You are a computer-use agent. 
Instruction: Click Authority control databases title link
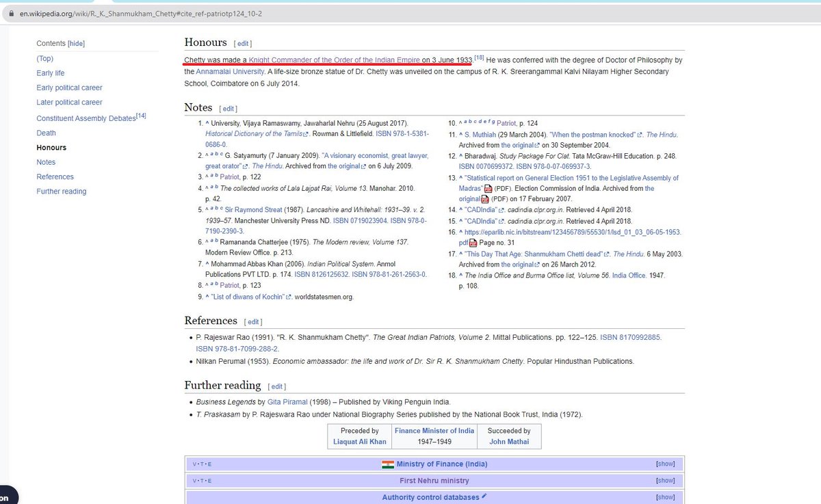tap(430, 497)
